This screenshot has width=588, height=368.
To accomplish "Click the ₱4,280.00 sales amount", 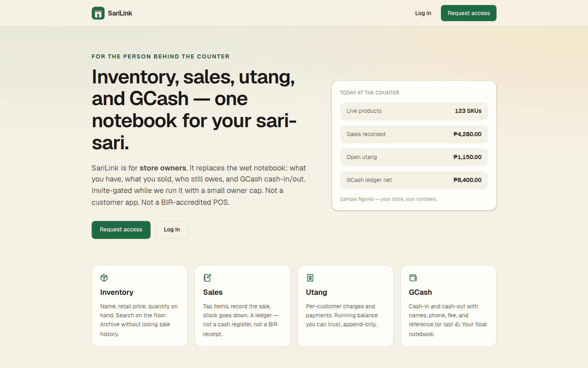I will click(x=468, y=134).
